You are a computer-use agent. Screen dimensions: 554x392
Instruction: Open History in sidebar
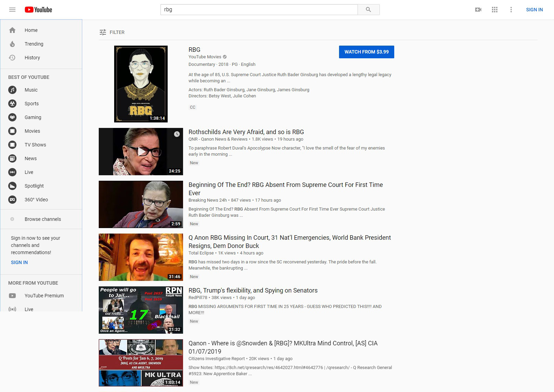[x=32, y=58]
